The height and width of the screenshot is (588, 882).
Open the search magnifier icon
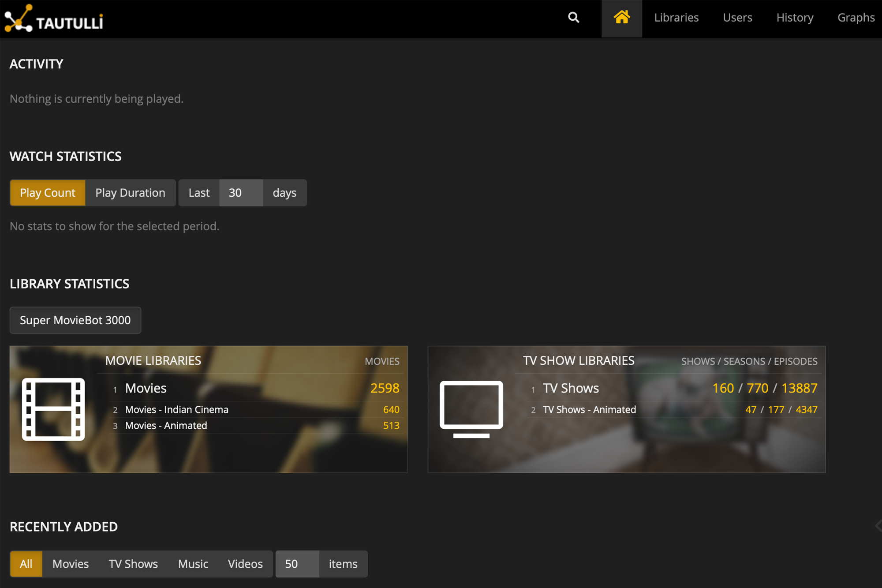click(x=573, y=18)
